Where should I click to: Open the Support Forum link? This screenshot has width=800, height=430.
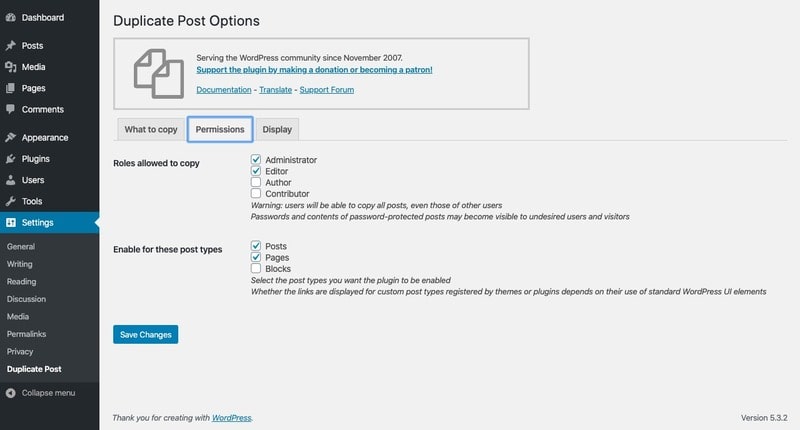tap(327, 90)
